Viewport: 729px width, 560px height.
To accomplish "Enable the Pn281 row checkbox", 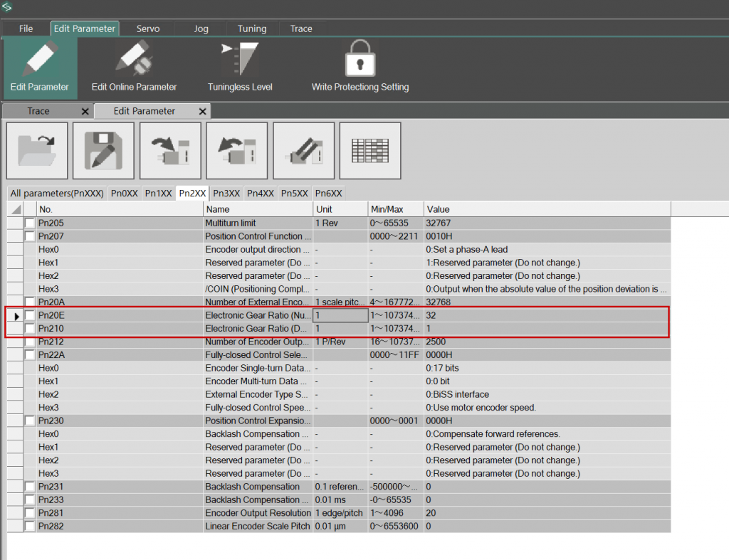I will 30,513.
